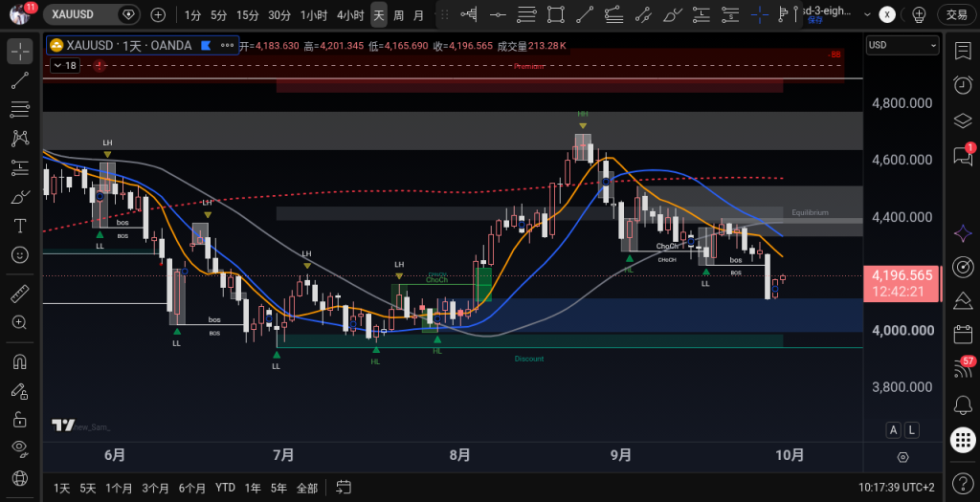Select the XABCD pattern tool
The width and height of the screenshot is (980, 502).
(x=20, y=139)
